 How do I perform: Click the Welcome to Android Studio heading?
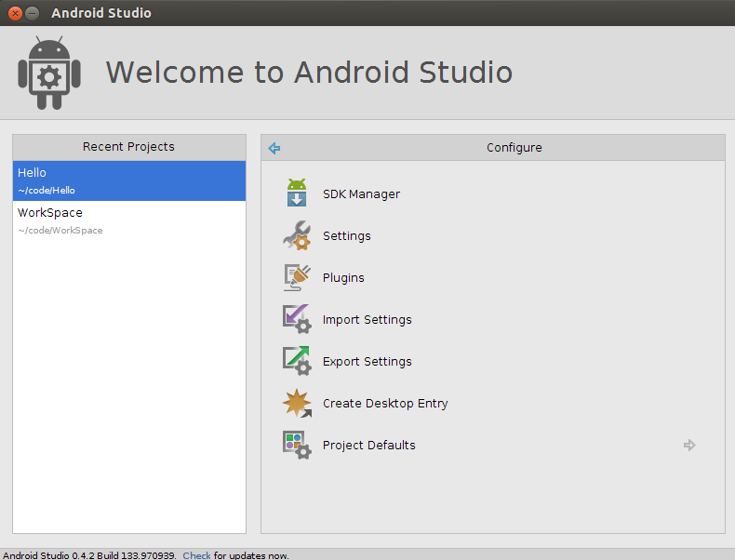tap(310, 73)
